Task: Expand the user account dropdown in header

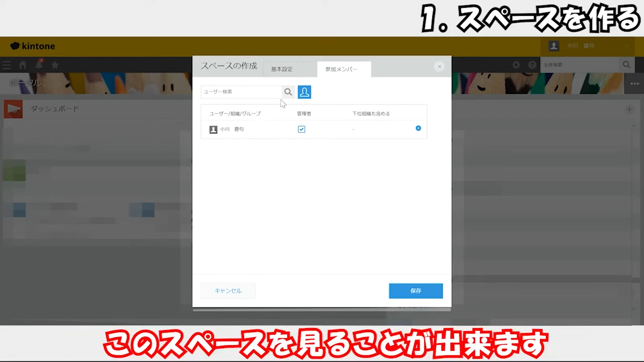Action: click(627, 46)
